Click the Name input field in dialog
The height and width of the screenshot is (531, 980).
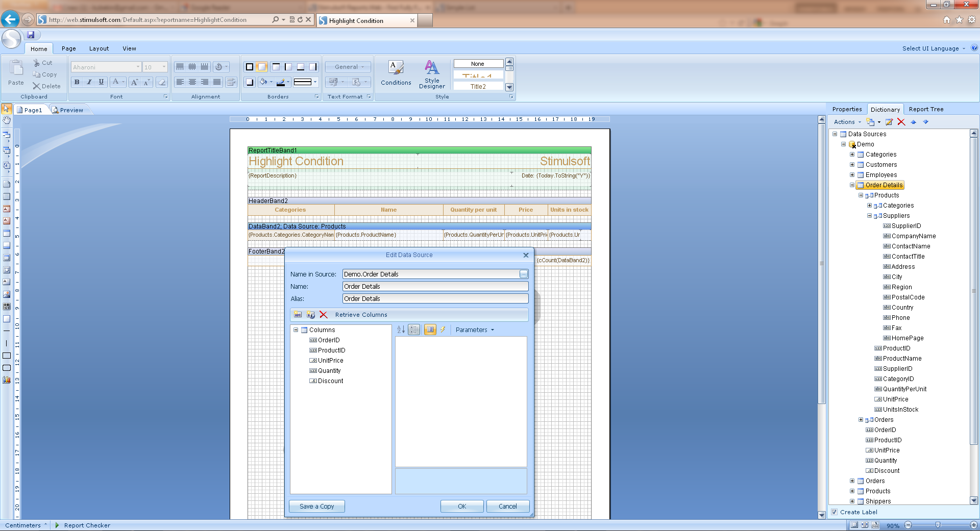click(x=435, y=287)
